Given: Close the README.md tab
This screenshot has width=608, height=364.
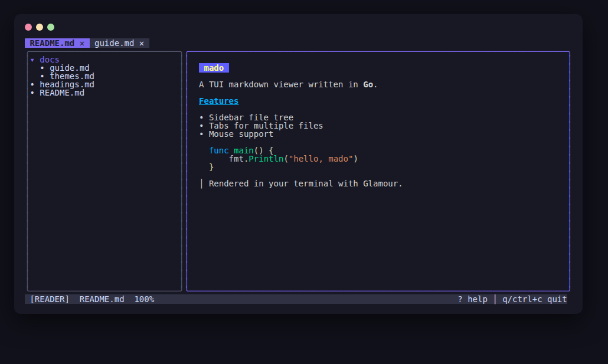Looking at the screenshot, I should (82, 44).
